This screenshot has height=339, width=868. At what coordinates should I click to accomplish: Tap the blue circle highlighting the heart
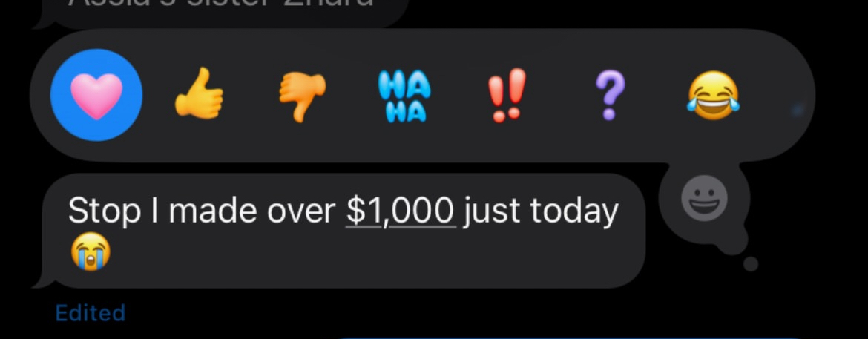[x=96, y=95]
